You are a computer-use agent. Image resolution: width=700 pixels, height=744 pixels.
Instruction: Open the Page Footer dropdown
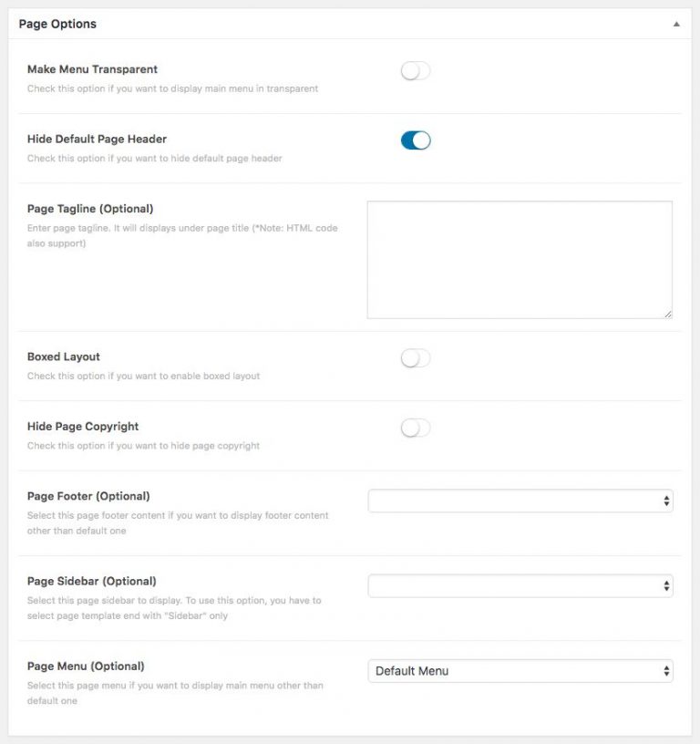pyautogui.click(x=520, y=500)
